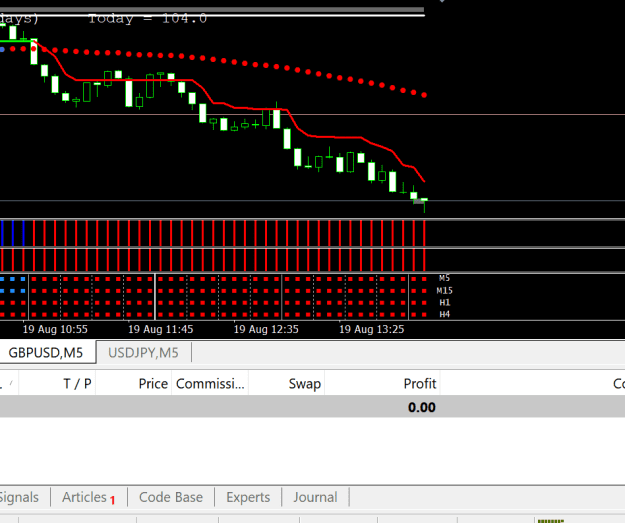
Task: Sort by Swap column header
Action: tap(287, 383)
